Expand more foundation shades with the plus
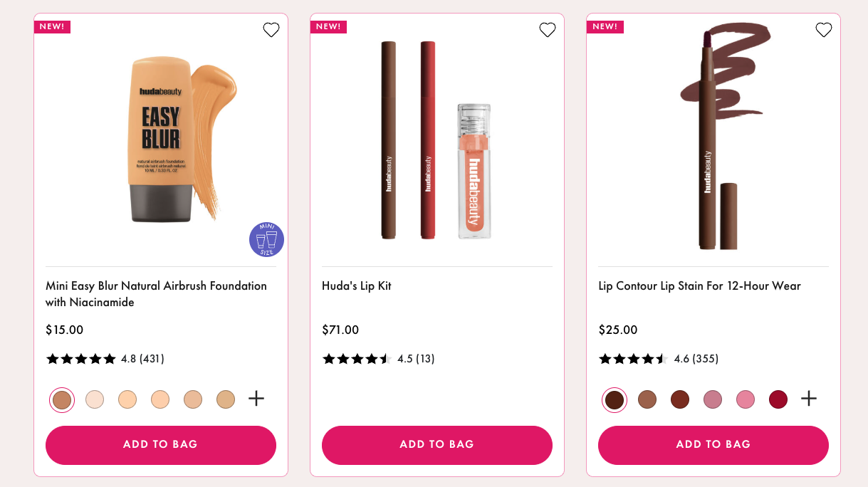The width and height of the screenshot is (868, 487). point(256,399)
